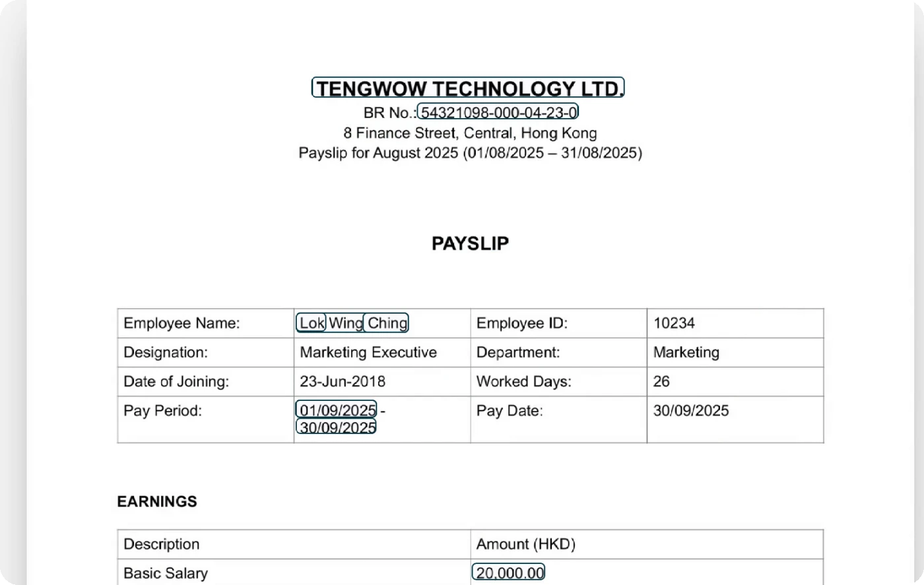Click the Department: label
This screenshot has width=924, height=585.
[517, 352]
